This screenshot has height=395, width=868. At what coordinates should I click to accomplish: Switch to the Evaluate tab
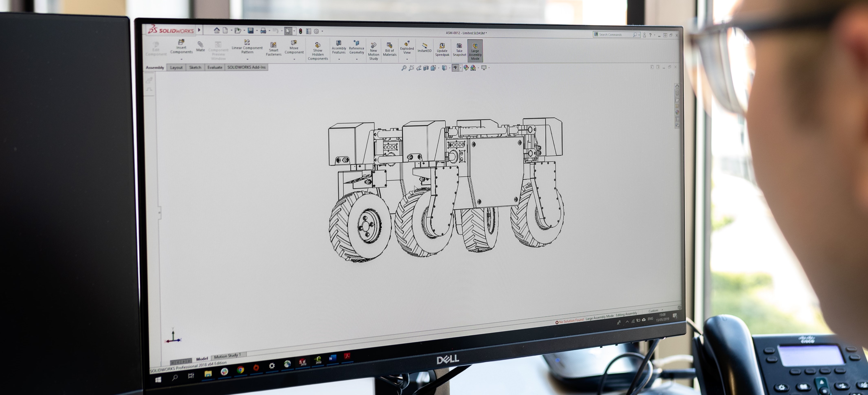(215, 67)
